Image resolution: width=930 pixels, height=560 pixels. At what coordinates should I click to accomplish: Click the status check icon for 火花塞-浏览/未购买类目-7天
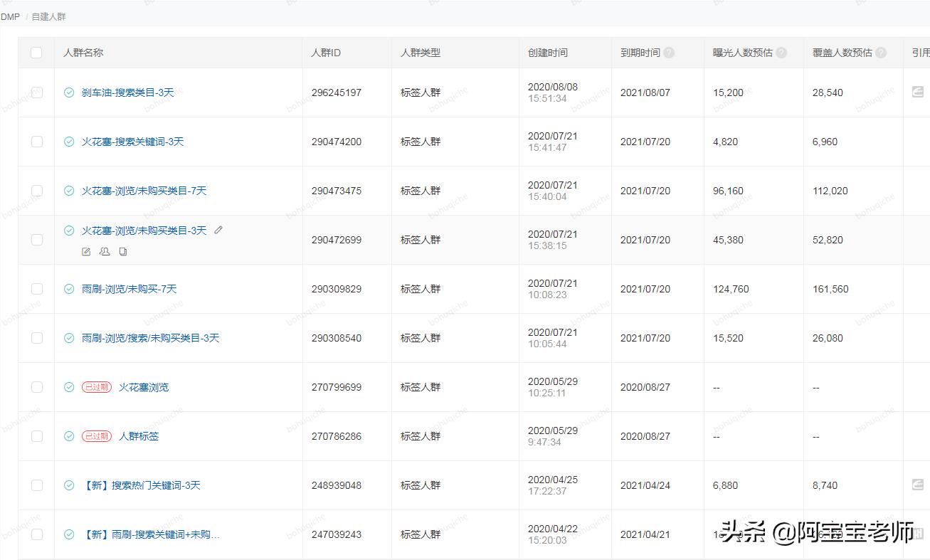click(x=69, y=191)
